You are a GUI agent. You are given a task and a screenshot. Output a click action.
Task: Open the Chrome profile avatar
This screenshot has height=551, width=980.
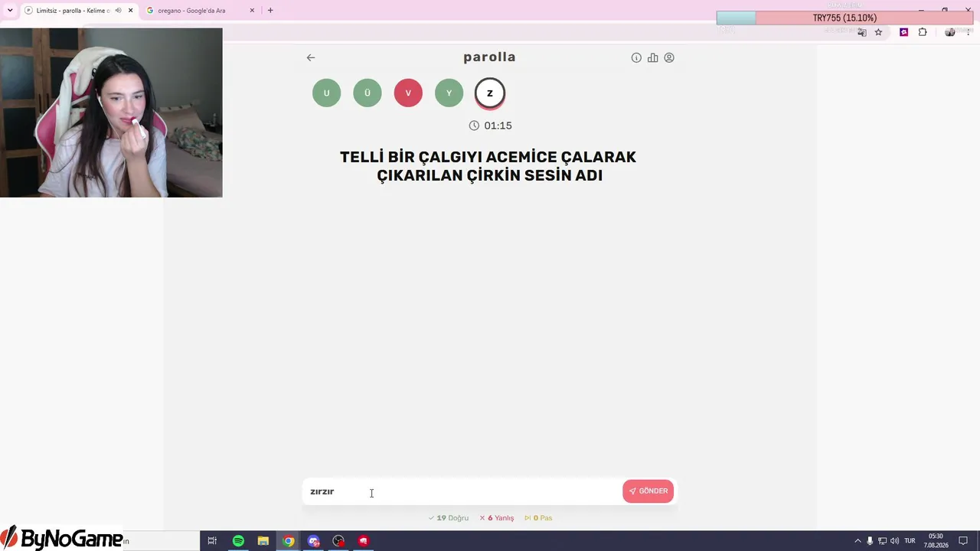click(950, 32)
